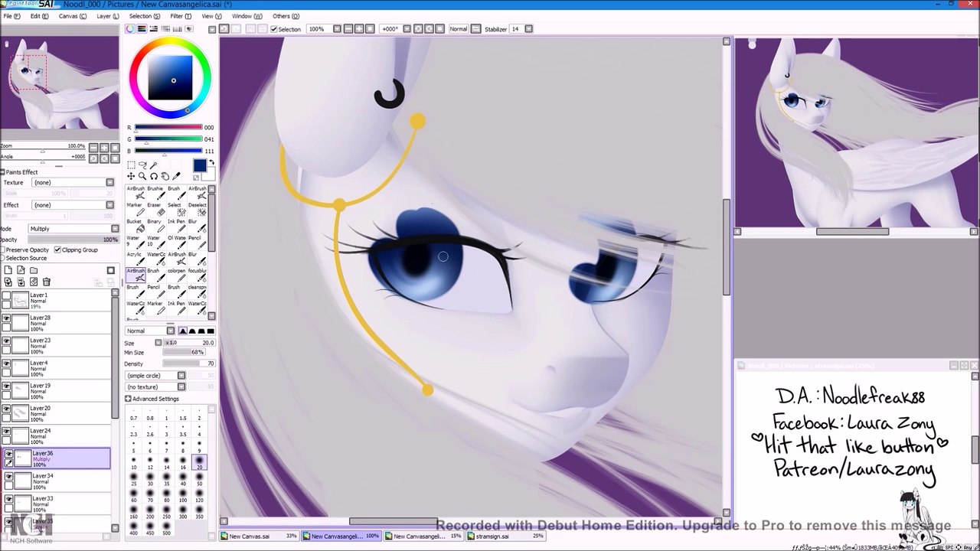Toggle Preserve Opacity checkbox
Screen dimensions: 980x551
pos(3,250)
